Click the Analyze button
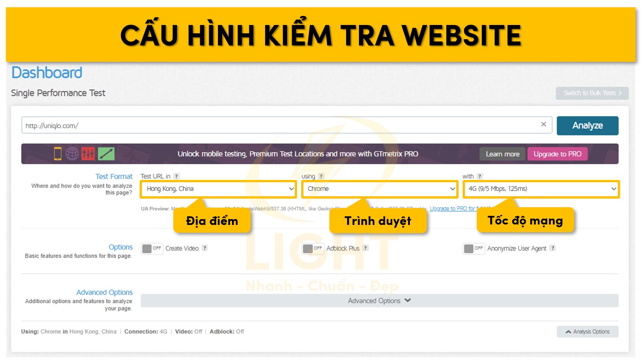Image resolution: width=641 pixels, height=364 pixels. coord(587,126)
